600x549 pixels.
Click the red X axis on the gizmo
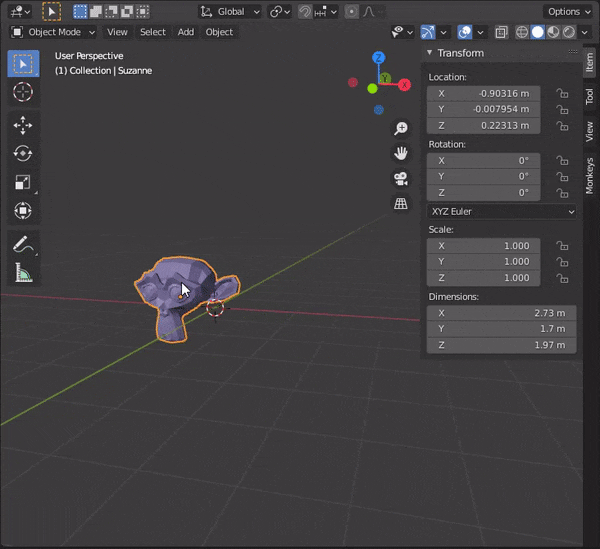[x=404, y=85]
